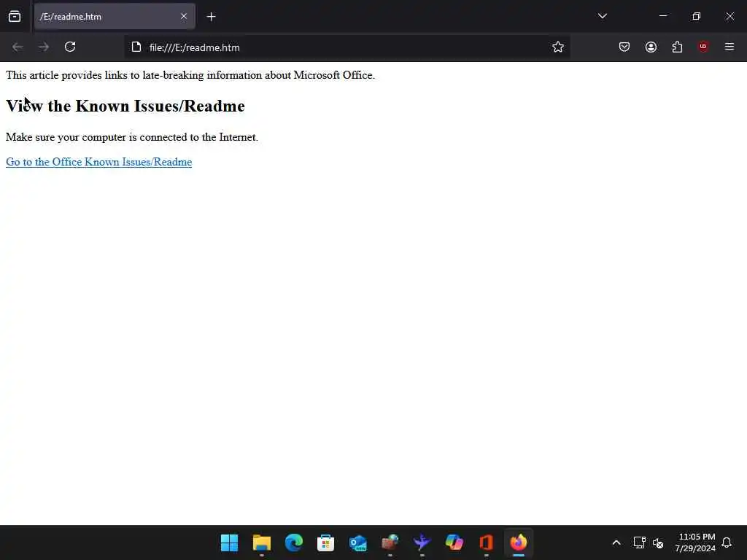
Task: Open muted volume tray icon
Action: (x=658, y=542)
